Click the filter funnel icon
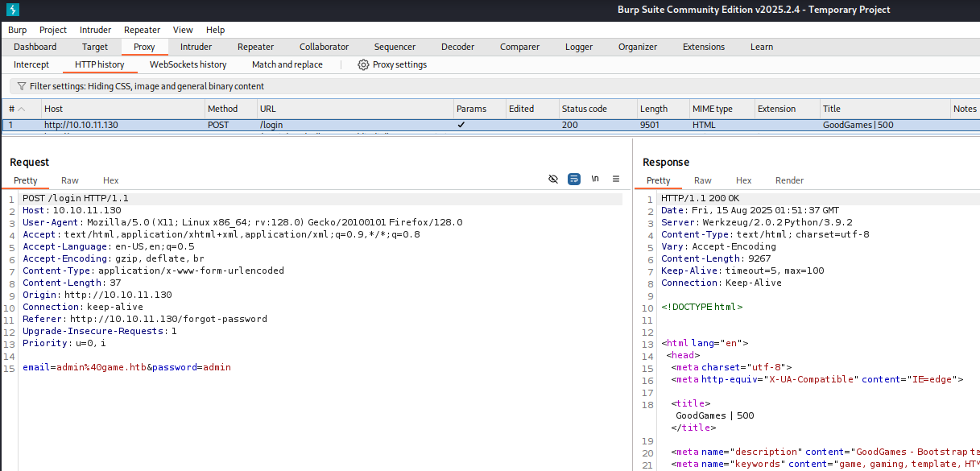This screenshot has height=471, width=980. 21,86
